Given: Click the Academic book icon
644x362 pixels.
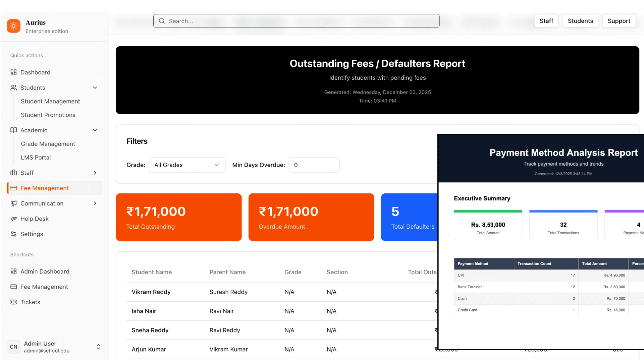Looking at the screenshot, I should pos(13,130).
